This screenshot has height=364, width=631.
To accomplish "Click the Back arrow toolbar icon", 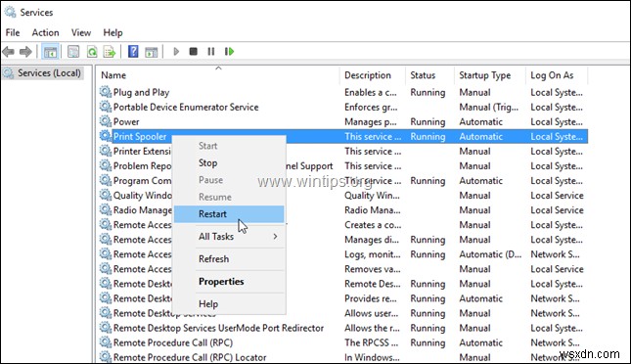I will point(9,52).
